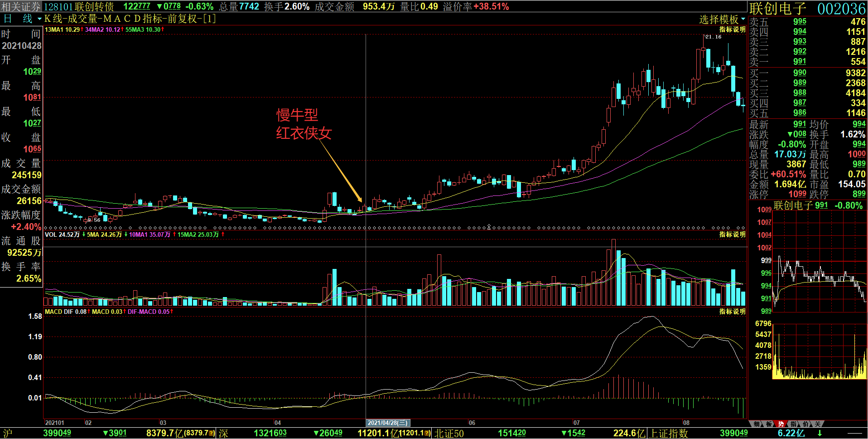Click the 北证50 index status entry
The height and width of the screenshot is (439, 868).
point(449,433)
